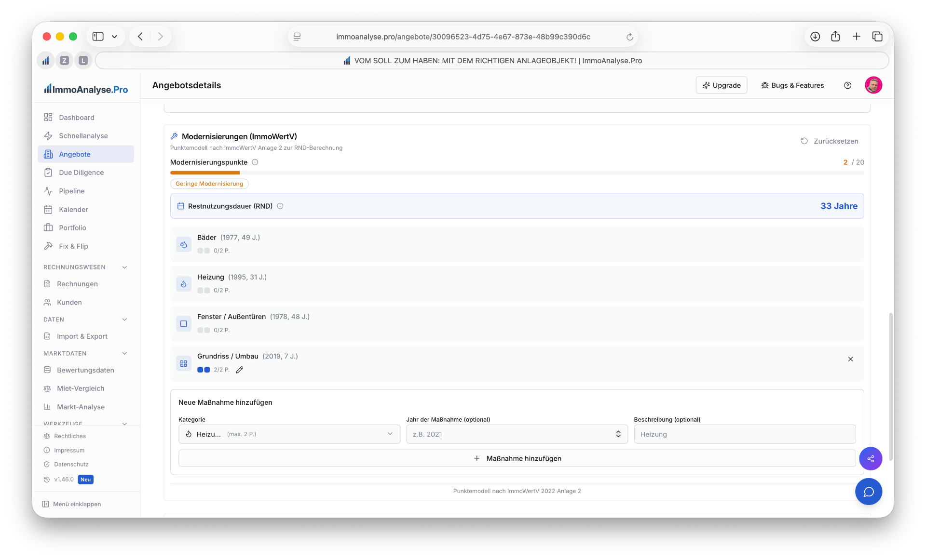This screenshot has height=560, width=926.
Task: Click the Modernisierungspunkte progress bar
Action: pyautogui.click(x=517, y=173)
